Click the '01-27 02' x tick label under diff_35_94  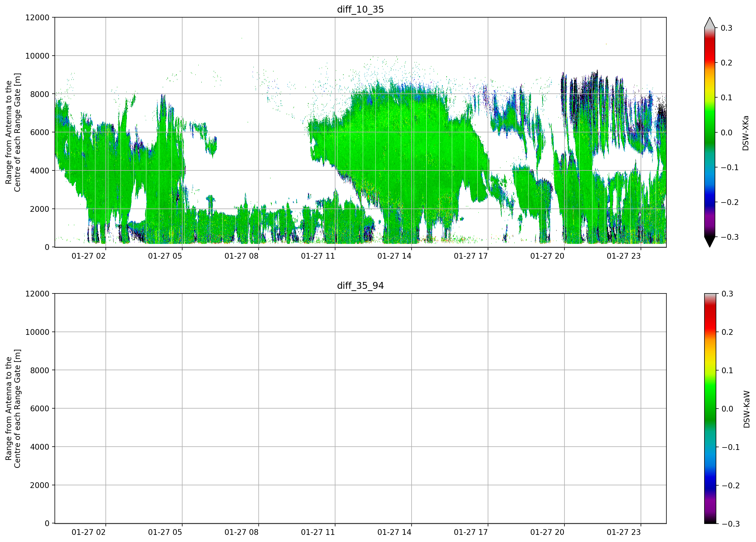[89, 532]
